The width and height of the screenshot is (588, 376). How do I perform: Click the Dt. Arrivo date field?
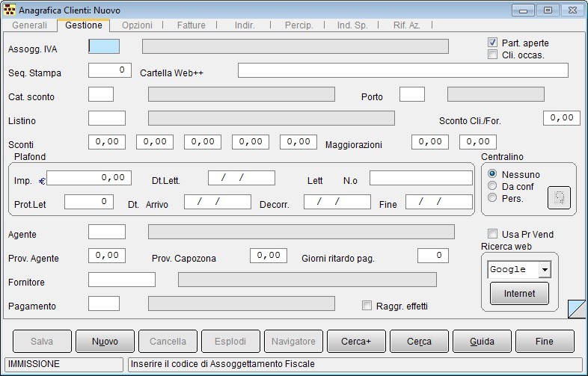tap(218, 202)
